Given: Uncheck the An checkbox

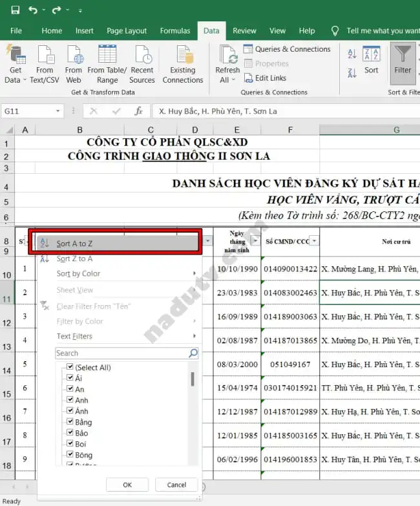Looking at the screenshot, I should click(70, 388).
